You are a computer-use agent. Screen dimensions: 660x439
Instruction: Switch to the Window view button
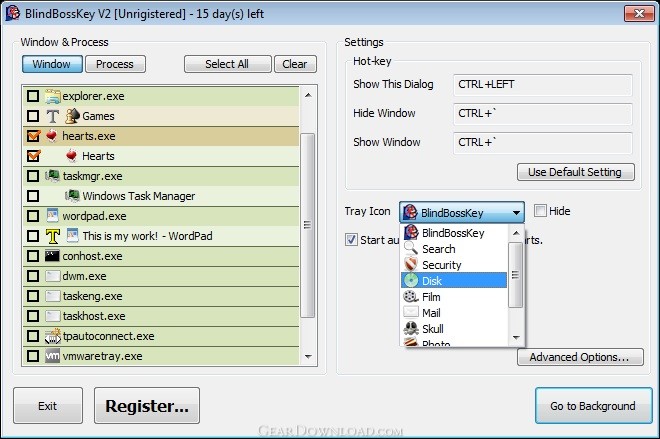(52, 64)
